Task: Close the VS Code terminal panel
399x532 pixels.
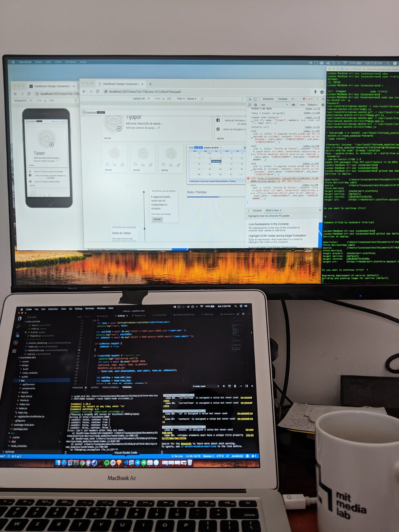Action: coord(252,386)
